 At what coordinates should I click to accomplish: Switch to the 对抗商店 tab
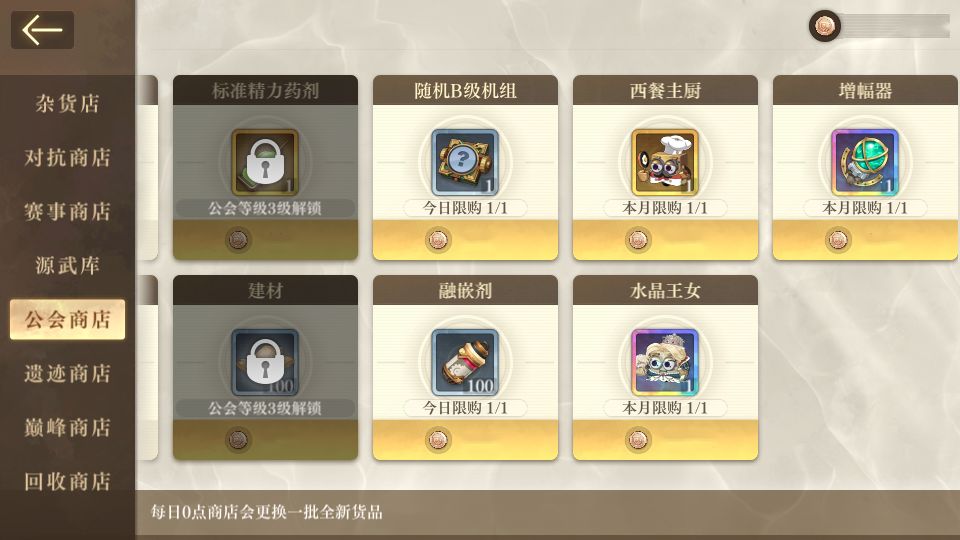[x=67, y=157]
